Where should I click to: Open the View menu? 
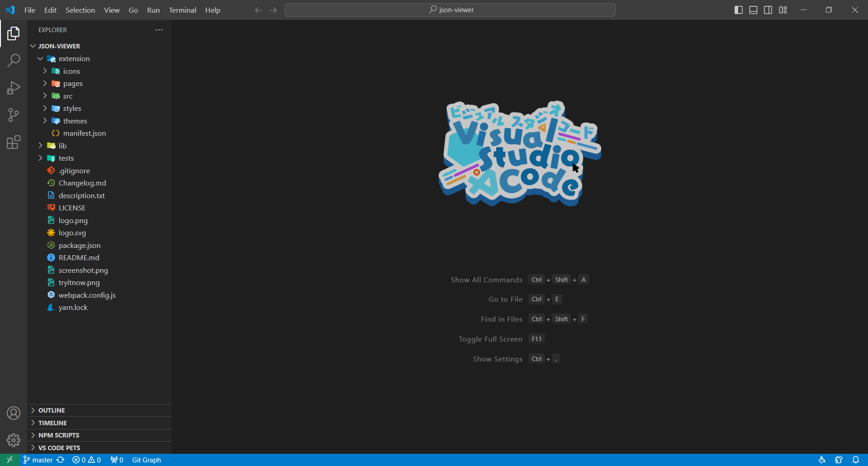[112, 10]
